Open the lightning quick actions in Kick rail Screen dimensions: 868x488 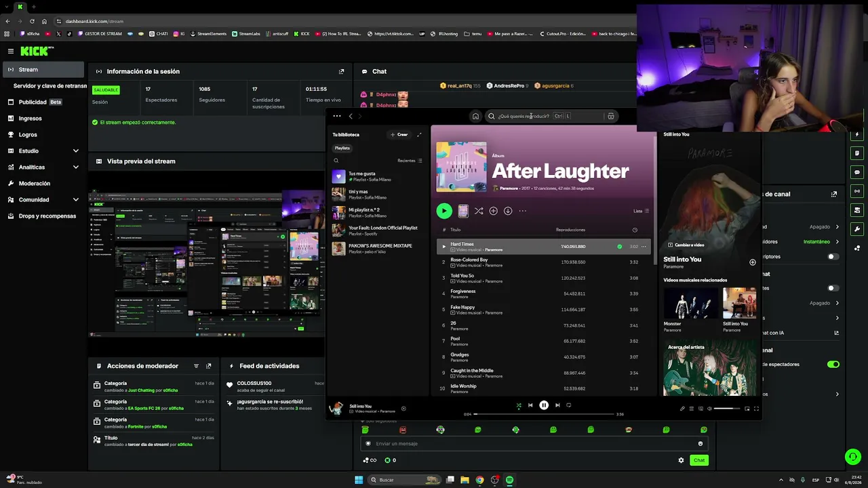click(857, 134)
